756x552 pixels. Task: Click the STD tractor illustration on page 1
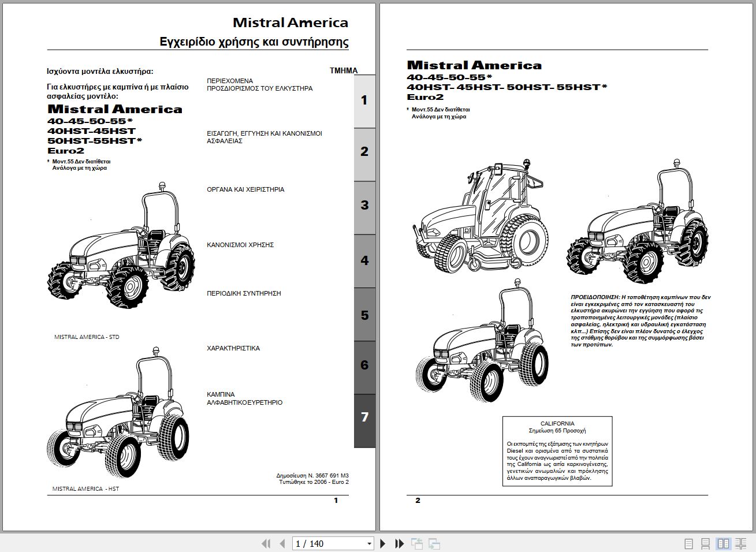pos(121,245)
